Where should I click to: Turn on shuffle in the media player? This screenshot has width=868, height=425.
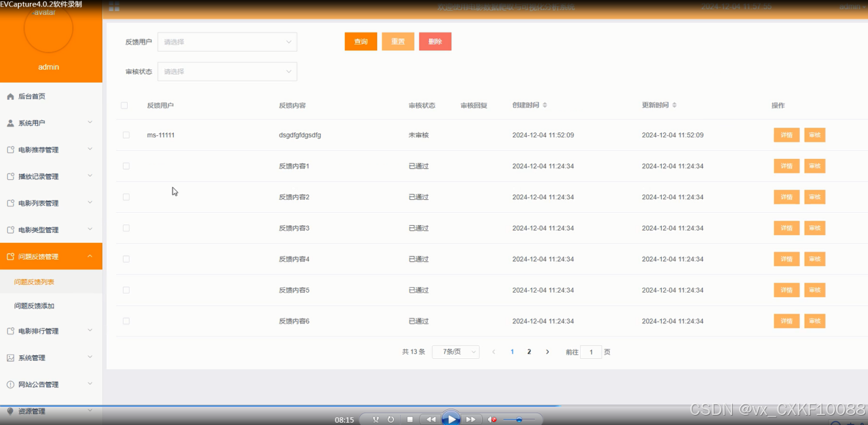(x=376, y=420)
